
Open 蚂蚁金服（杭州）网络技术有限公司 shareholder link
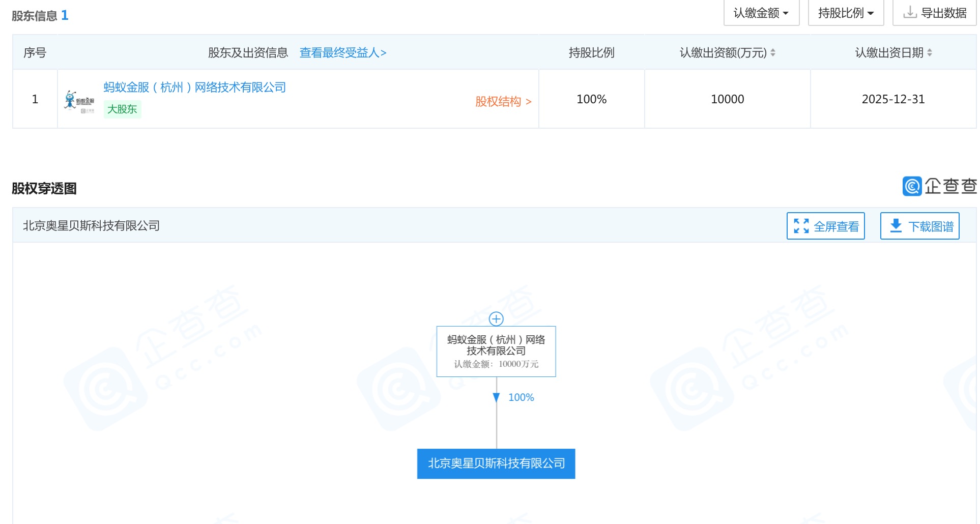pyautogui.click(x=194, y=88)
